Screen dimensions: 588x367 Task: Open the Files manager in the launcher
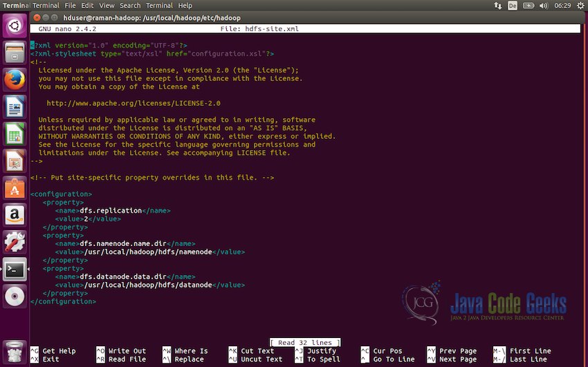tap(15, 53)
